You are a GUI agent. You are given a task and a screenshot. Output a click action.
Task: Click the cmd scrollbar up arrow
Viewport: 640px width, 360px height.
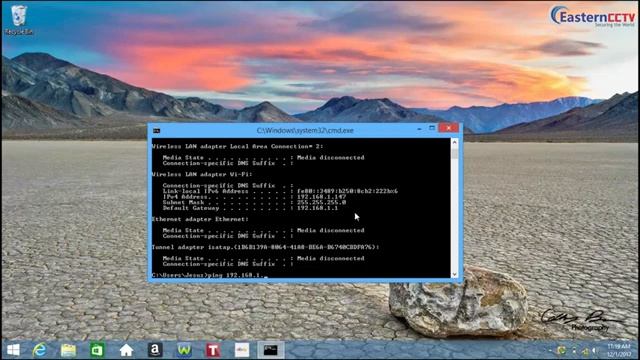455,142
